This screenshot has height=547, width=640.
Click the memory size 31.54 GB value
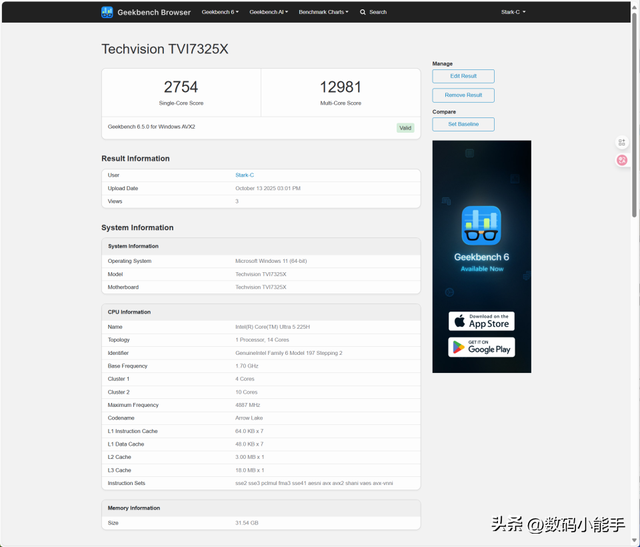coord(247,523)
